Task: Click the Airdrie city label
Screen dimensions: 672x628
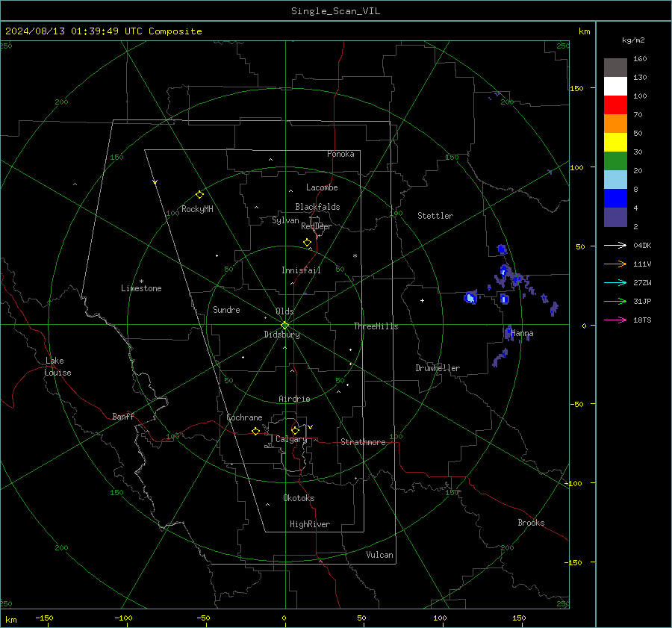Action: point(294,399)
